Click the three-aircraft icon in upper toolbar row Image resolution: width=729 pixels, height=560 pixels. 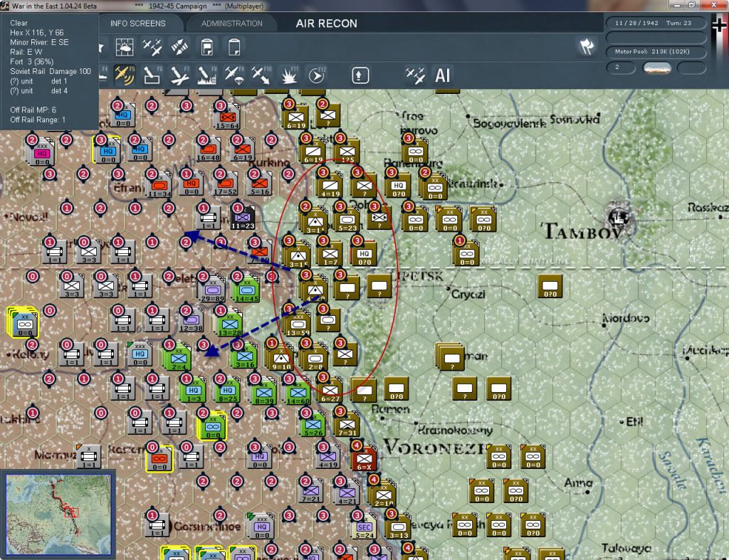(152, 47)
